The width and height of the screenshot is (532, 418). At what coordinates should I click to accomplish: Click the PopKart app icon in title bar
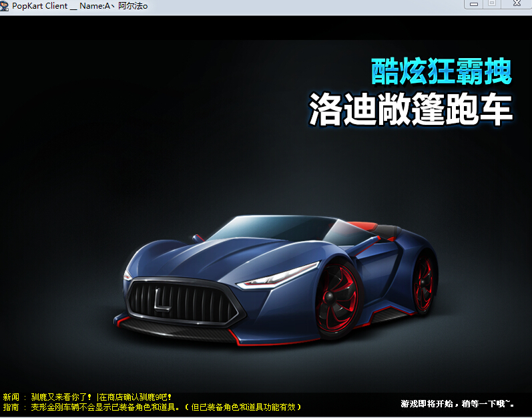tap(5, 6)
